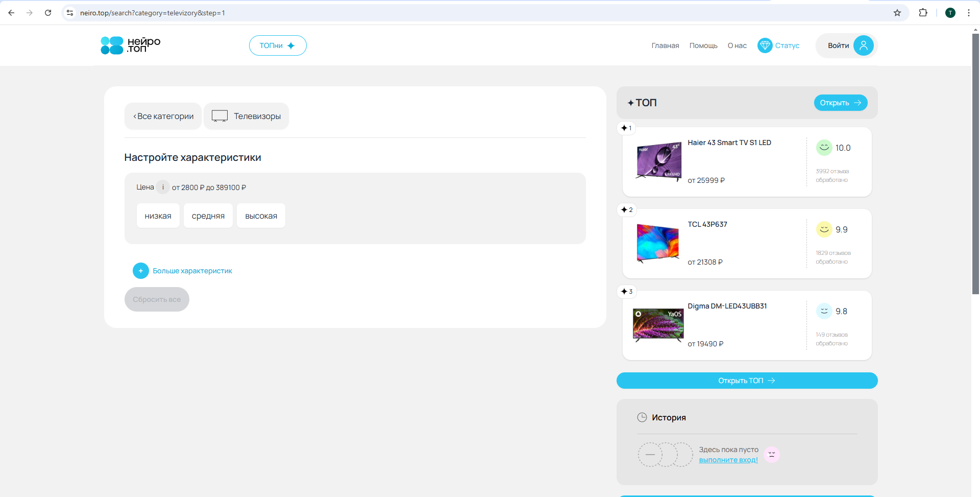Click the Digma DM-LED43UBB31 title
Screen dimensions: 980x497
[727, 306]
